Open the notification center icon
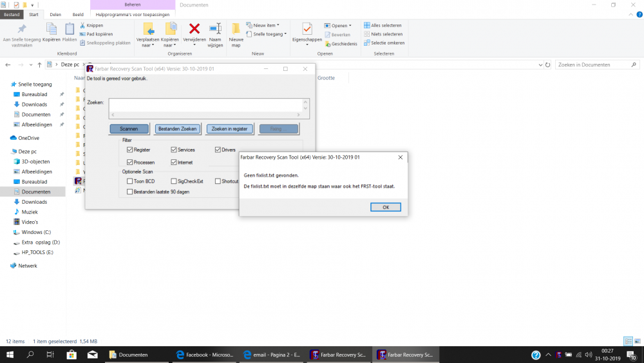The width and height of the screenshot is (644, 363). click(x=632, y=355)
